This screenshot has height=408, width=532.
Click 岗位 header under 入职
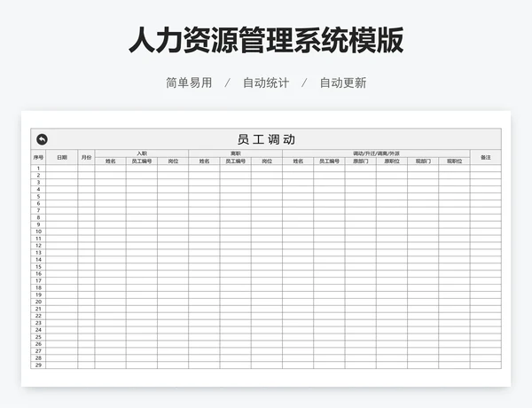pyautogui.click(x=173, y=161)
